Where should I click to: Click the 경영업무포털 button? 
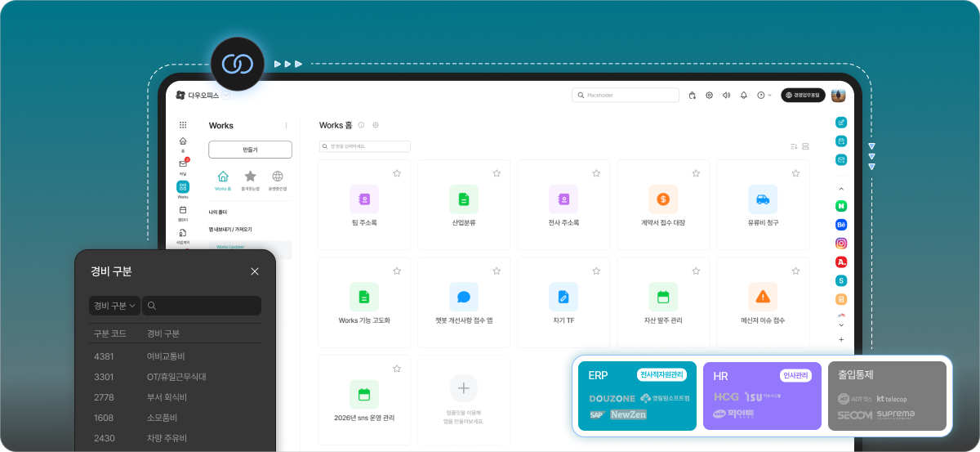click(x=803, y=96)
